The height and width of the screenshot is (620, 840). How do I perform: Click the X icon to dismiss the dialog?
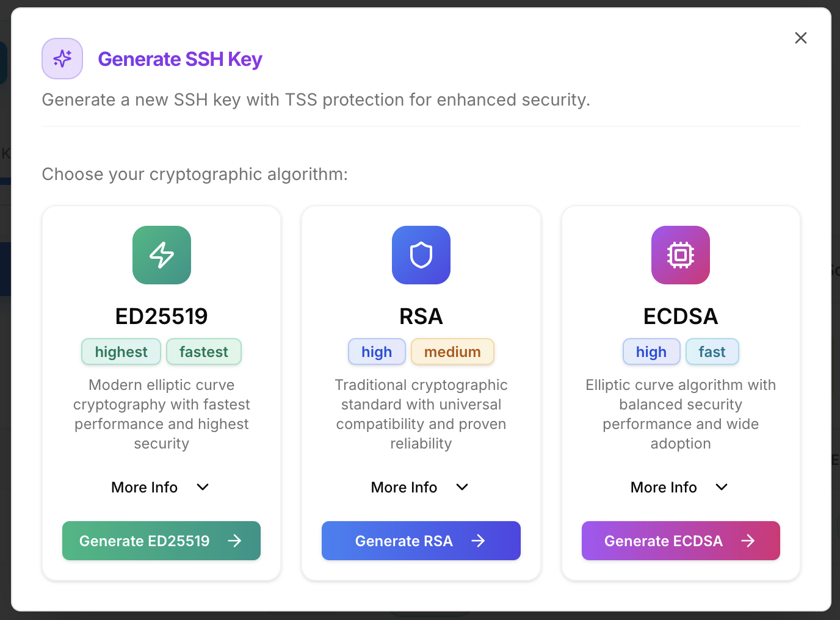[800, 37]
